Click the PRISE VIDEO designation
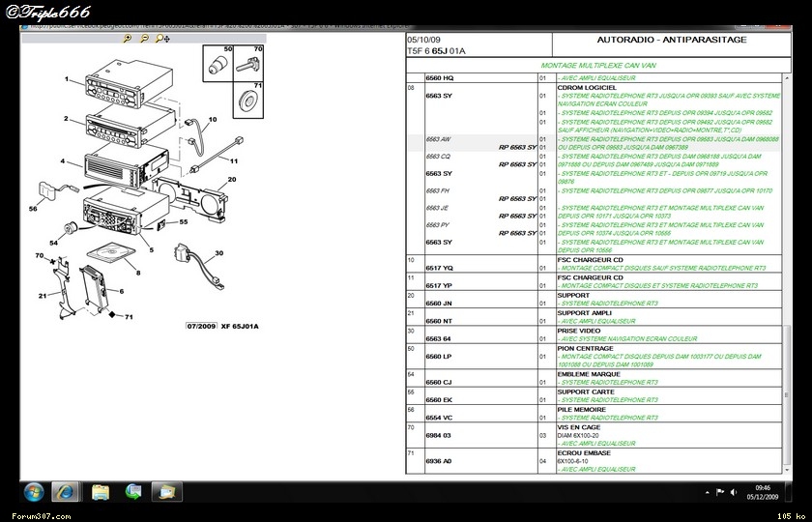This screenshot has height=522, width=812. click(578, 331)
